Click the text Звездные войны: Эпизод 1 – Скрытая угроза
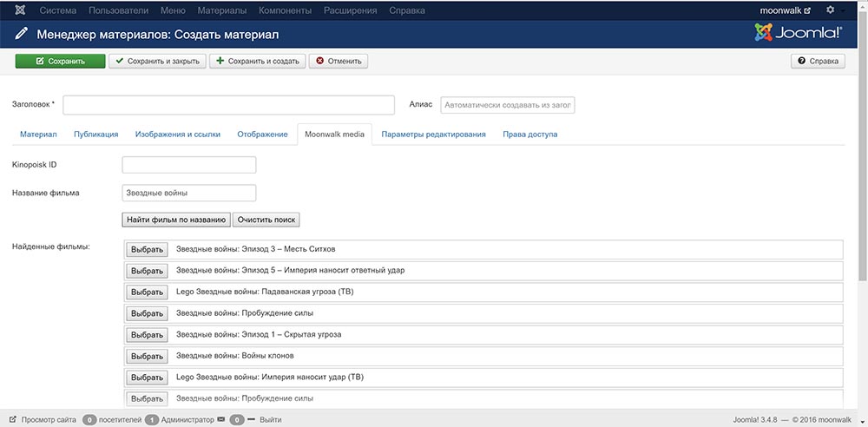The width and height of the screenshot is (868, 427). (x=259, y=334)
